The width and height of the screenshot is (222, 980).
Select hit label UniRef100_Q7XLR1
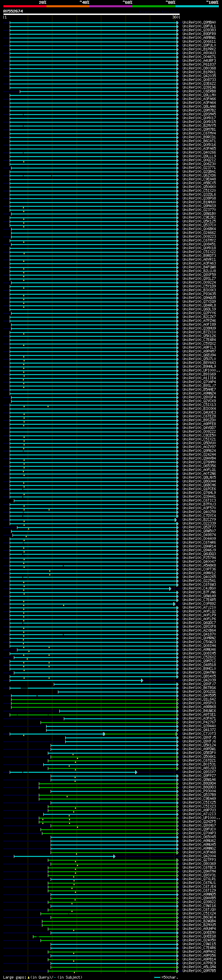[199, 879]
